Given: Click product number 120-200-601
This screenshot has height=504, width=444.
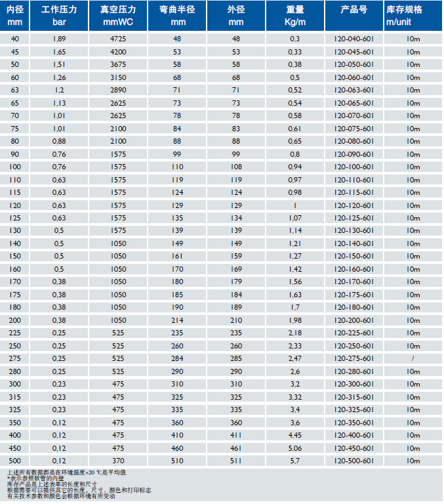Looking at the screenshot, I should click(x=353, y=320).
